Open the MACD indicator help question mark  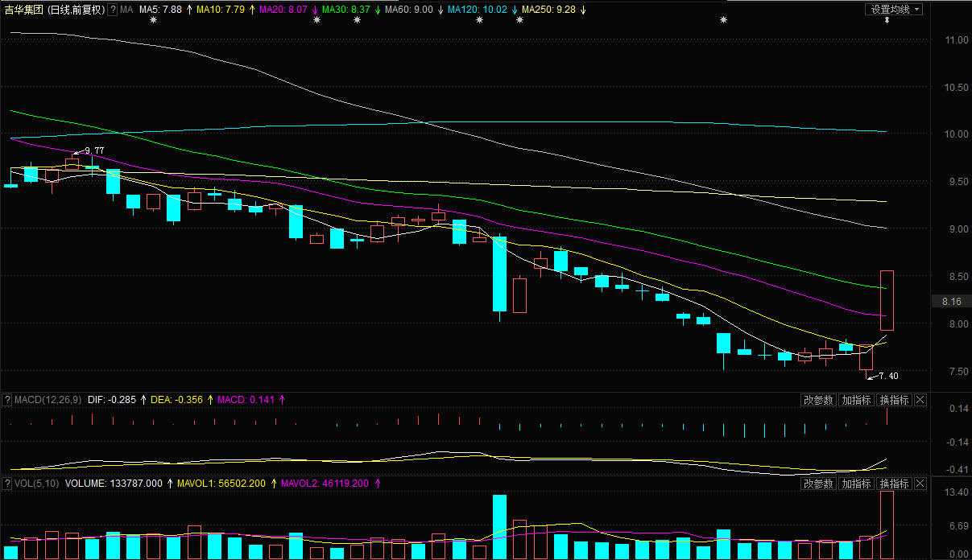[x=7, y=400]
